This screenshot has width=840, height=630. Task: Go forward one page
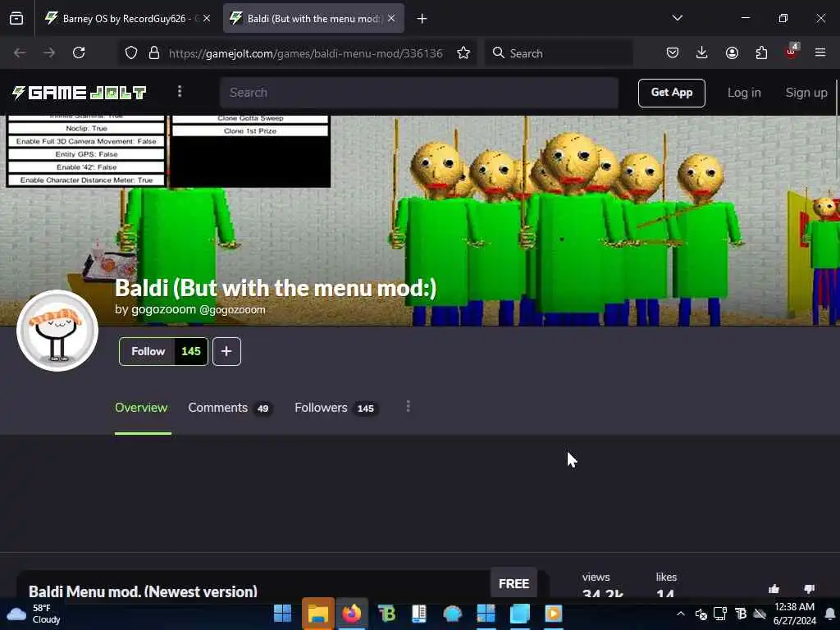click(49, 52)
